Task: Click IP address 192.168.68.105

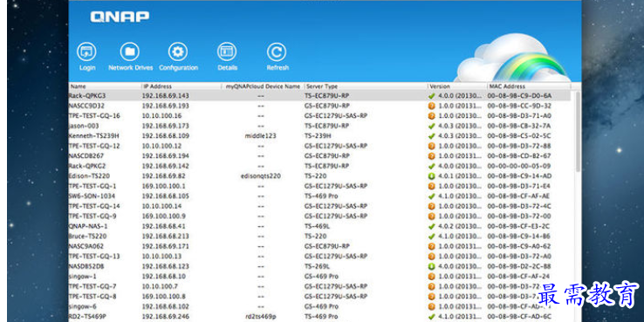Action: [166, 196]
